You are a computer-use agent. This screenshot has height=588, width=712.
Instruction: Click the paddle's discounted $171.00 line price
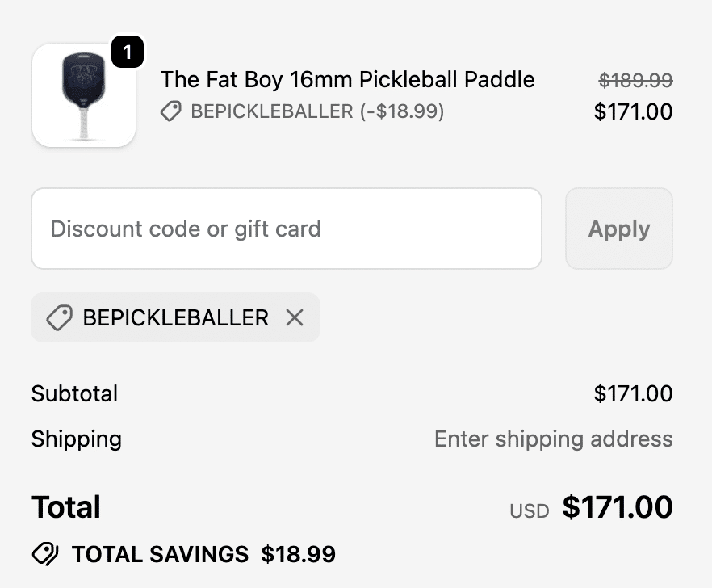(x=633, y=111)
